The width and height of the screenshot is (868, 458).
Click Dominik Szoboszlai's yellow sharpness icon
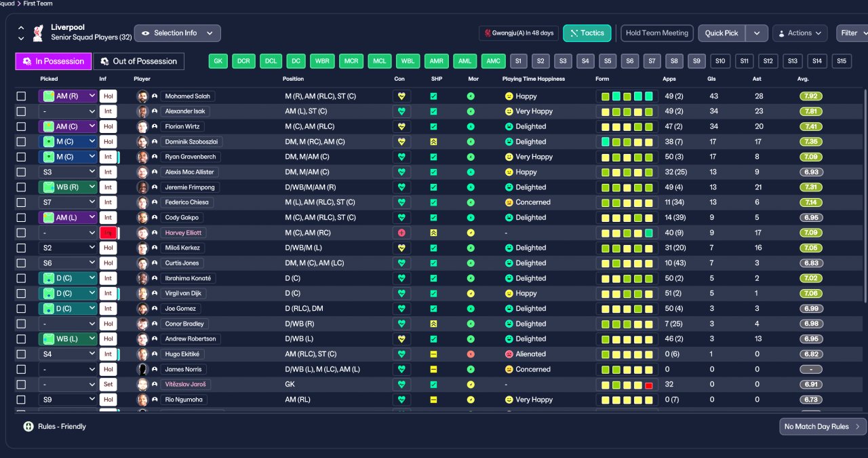coord(433,142)
